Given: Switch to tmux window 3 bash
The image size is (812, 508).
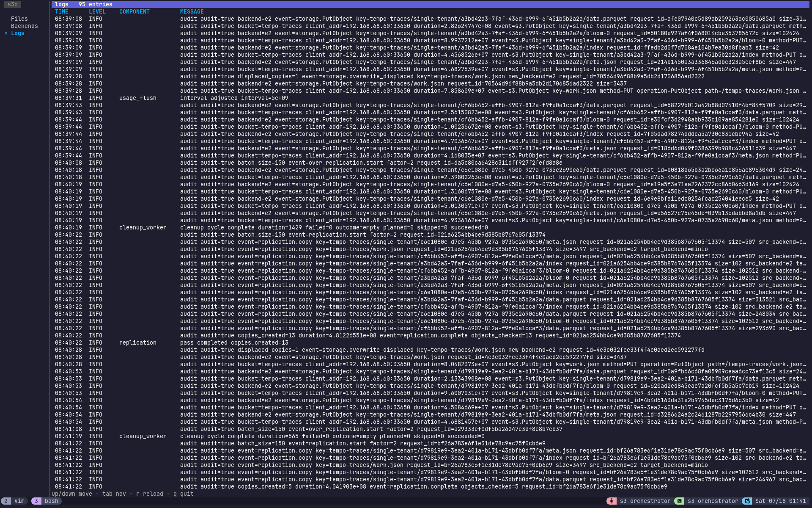Looking at the screenshot, I should pos(46,501).
